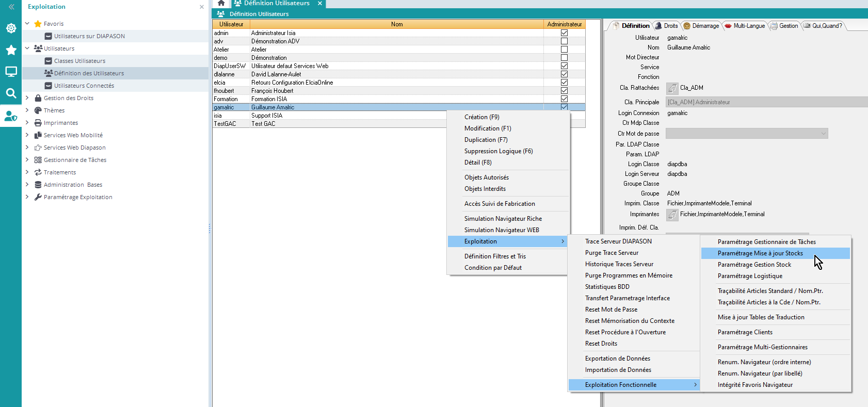Switch to the Droits tab
Viewport: 868px width, 407px height.
coord(666,26)
